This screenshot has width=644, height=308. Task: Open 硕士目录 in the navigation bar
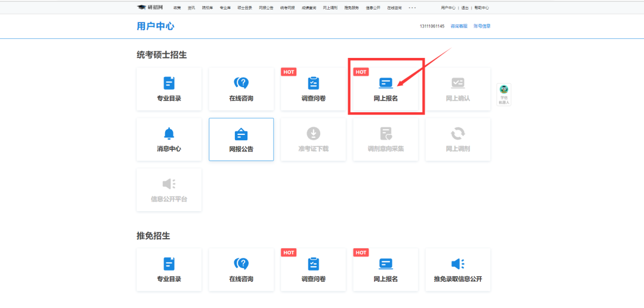(x=245, y=8)
